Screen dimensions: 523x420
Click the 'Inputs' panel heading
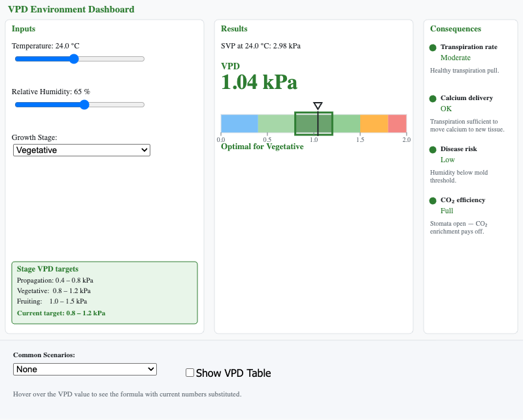pos(24,29)
